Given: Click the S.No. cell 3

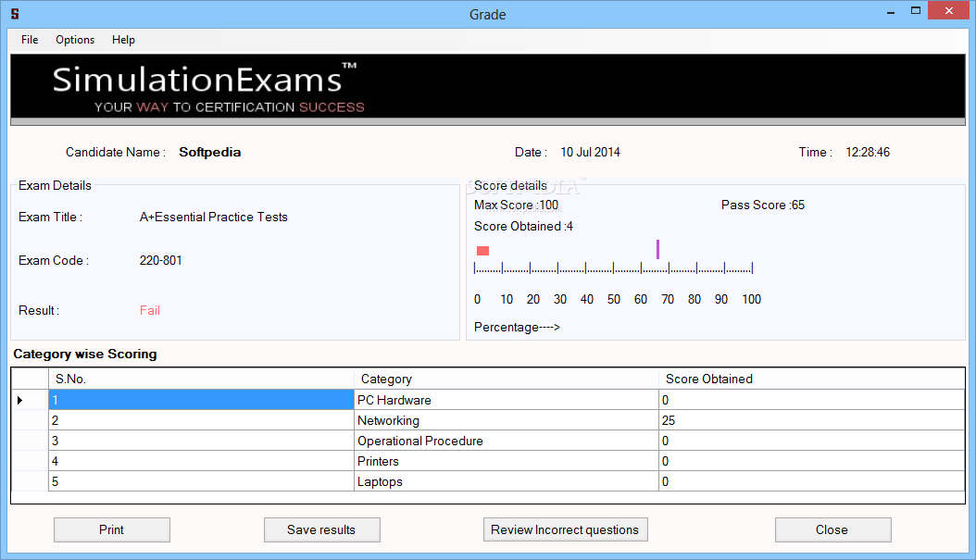Looking at the screenshot, I should 201,442.
